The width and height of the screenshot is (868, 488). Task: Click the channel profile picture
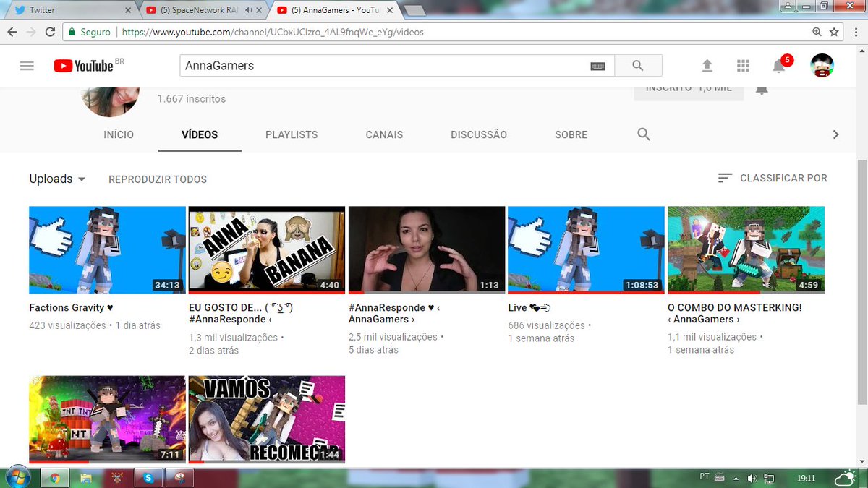tap(111, 100)
